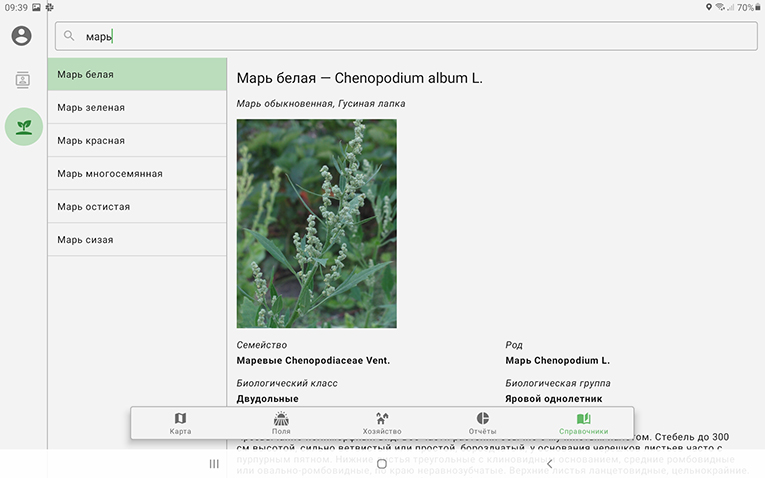
Task: Switch to the Хозяйство tab
Action: 382,423
